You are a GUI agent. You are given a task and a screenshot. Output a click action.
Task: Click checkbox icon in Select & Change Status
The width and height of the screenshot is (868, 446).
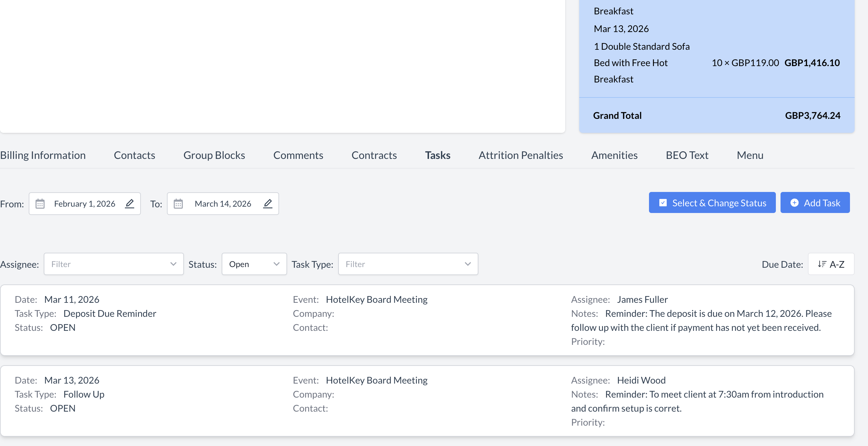coord(662,203)
